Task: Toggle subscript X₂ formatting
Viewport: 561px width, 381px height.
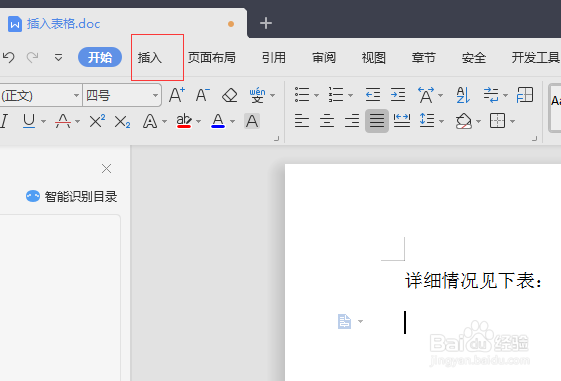Action: pyautogui.click(x=122, y=122)
